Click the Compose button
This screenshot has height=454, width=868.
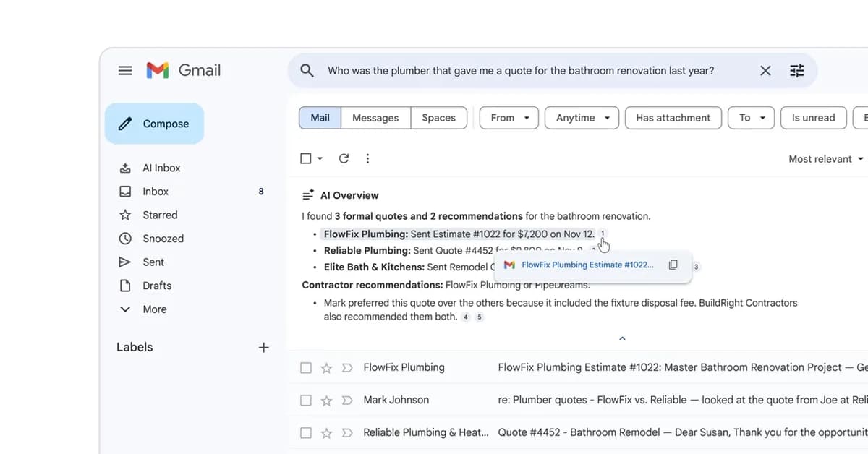(154, 123)
